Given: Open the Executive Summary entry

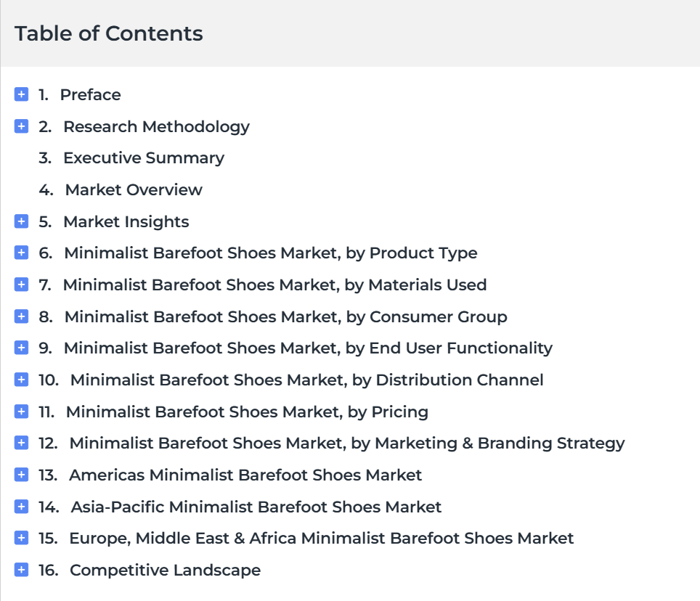Looking at the screenshot, I should (144, 158).
